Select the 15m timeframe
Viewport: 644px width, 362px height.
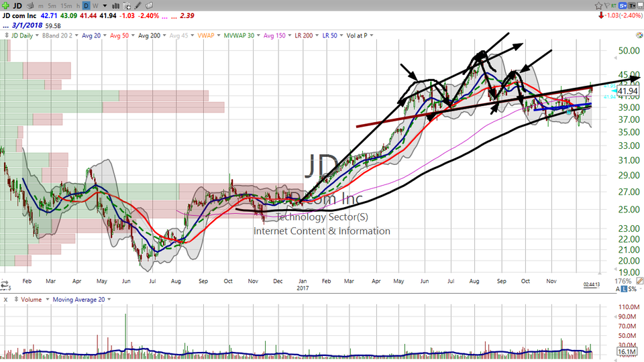(66, 6)
